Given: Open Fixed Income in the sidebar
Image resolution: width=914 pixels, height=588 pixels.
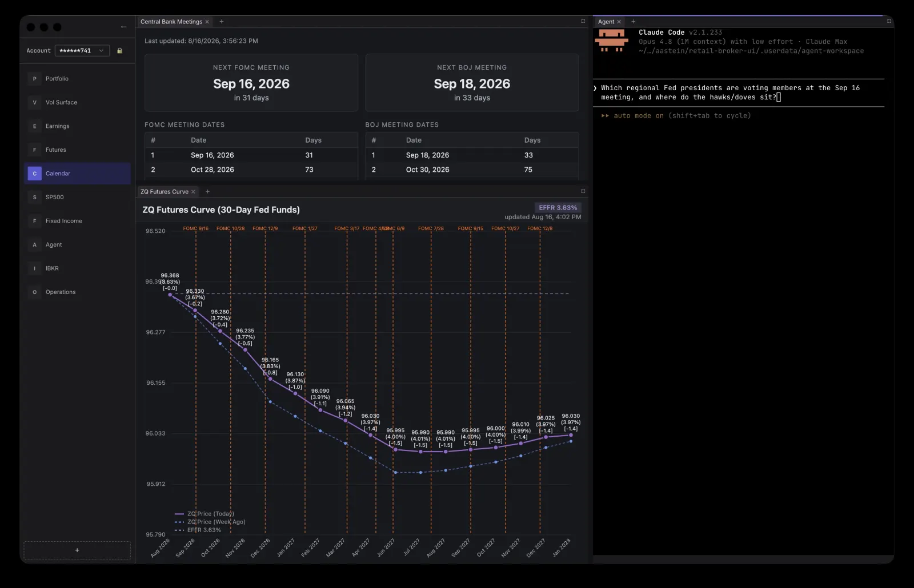Looking at the screenshot, I should 77,221.
